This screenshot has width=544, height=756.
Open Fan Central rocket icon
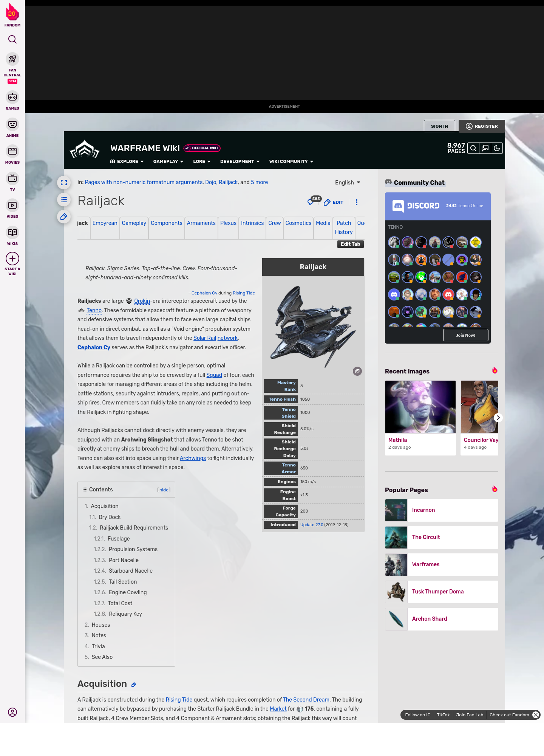pyautogui.click(x=12, y=59)
